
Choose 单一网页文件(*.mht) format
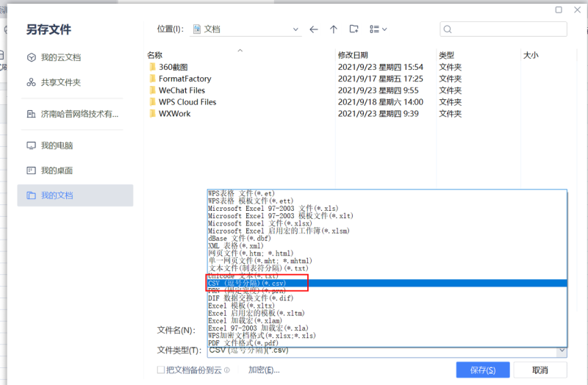(387, 261)
